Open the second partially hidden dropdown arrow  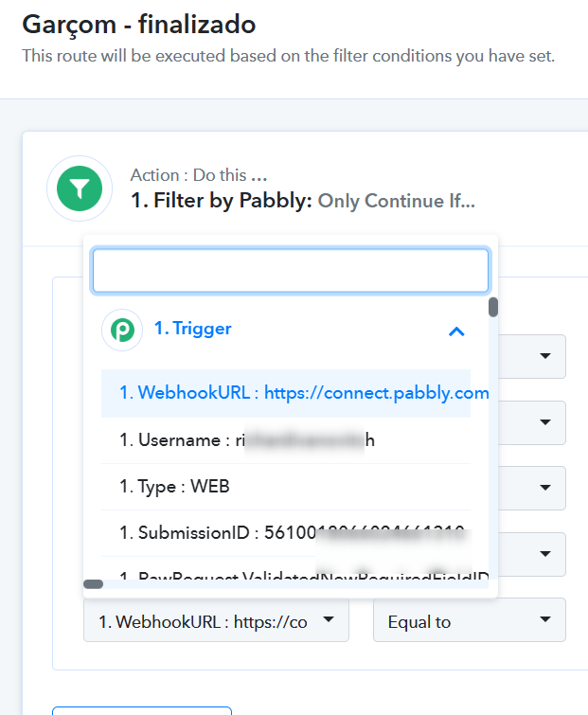(x=545, y=422)
